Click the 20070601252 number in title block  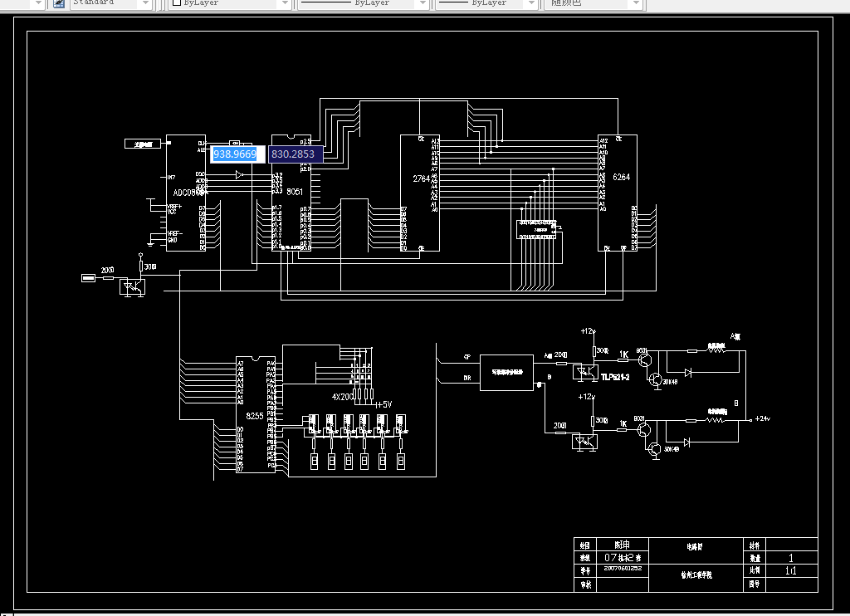tap(623, 569)
